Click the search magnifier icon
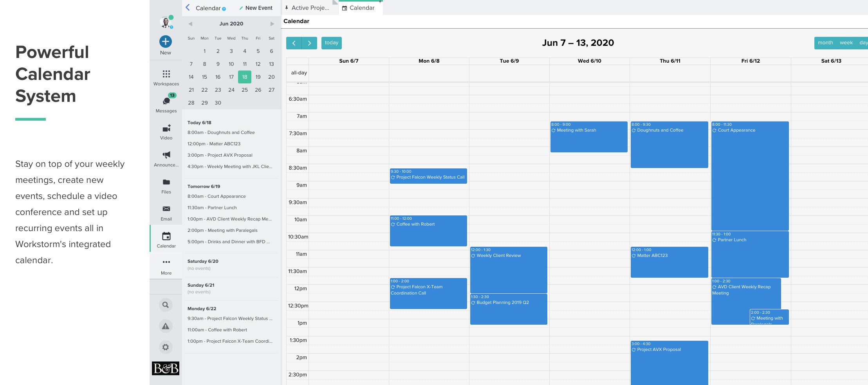The image size is (868, 385). 166,305
